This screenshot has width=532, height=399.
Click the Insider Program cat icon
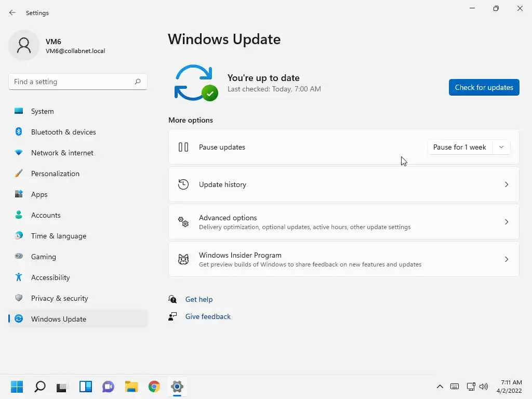(x=183, y=259)
